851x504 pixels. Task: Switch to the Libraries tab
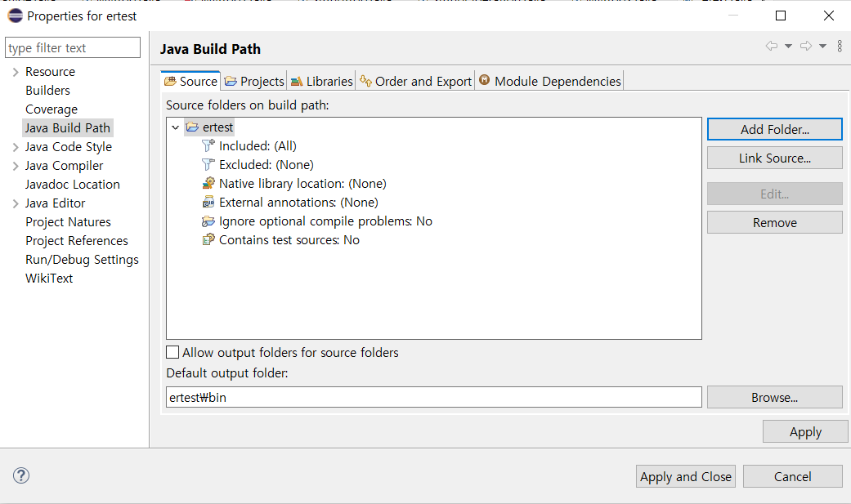point(321,81)
